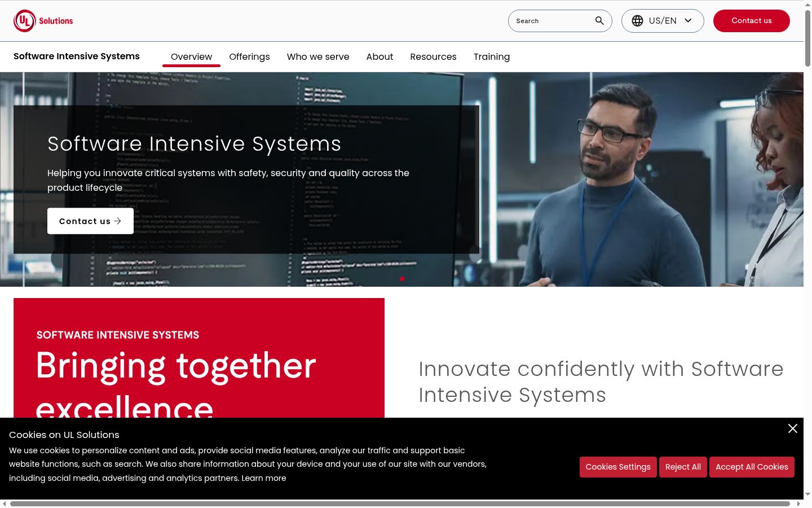Switch to the Training tab
This screenshot has width=812, height=508.
point(492,56)
